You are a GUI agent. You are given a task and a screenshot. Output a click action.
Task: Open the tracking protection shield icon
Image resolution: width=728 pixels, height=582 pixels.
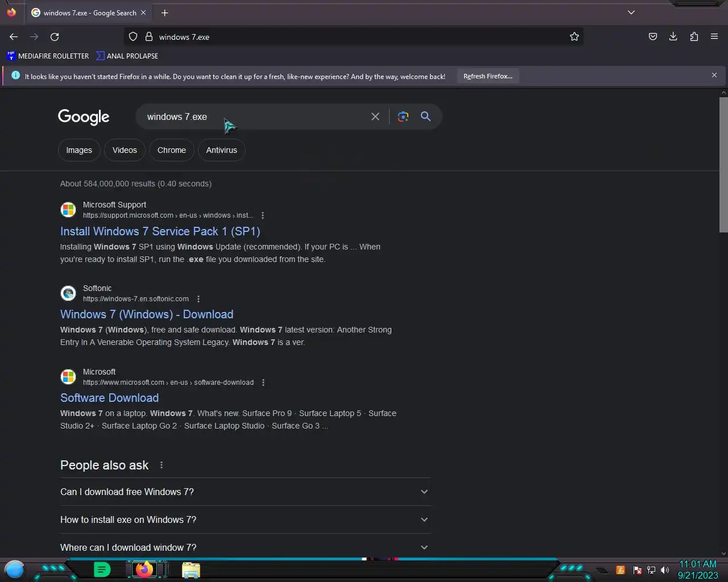click(x=133, y=37)
